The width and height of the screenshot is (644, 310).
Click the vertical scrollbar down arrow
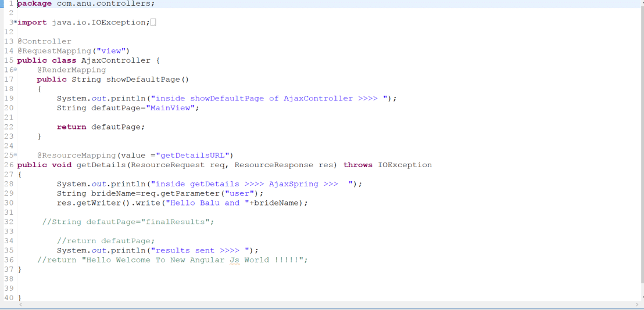pos(641,297)
